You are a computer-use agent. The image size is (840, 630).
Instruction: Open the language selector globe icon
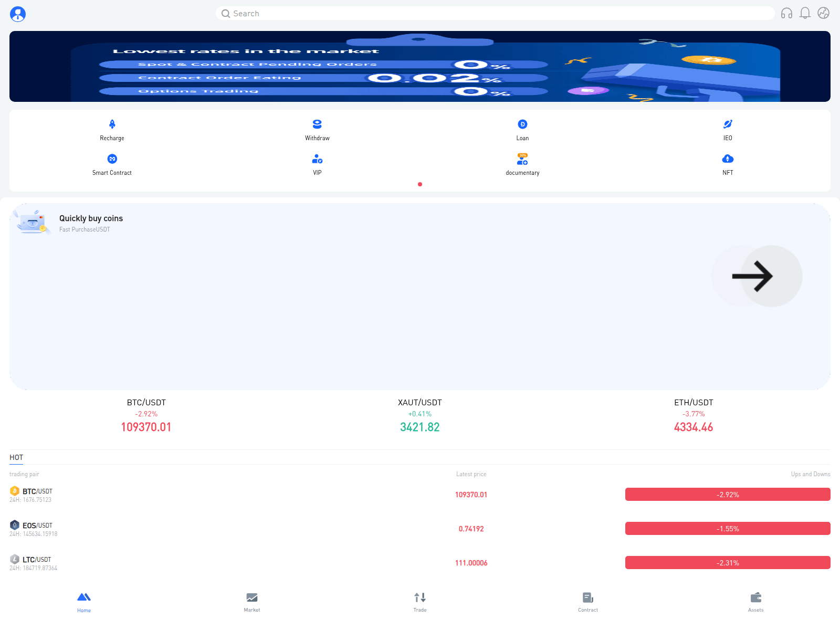pyautogui.click(x=823, y=13)
